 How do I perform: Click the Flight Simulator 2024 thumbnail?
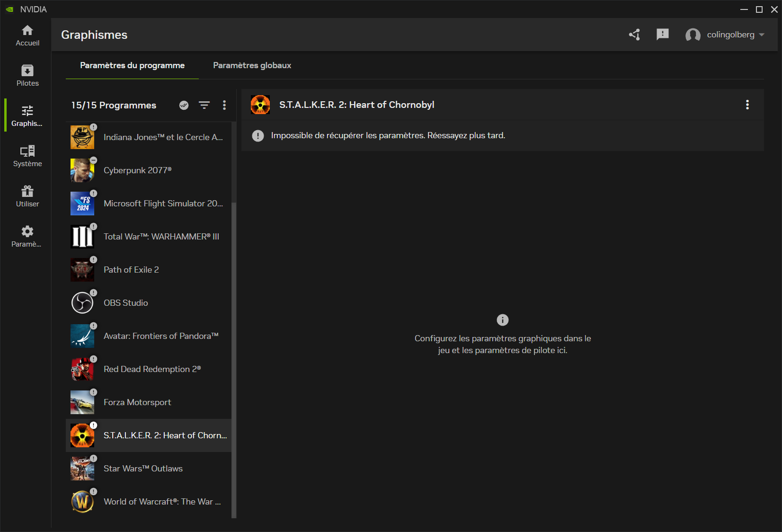click(x=82, y=204)
